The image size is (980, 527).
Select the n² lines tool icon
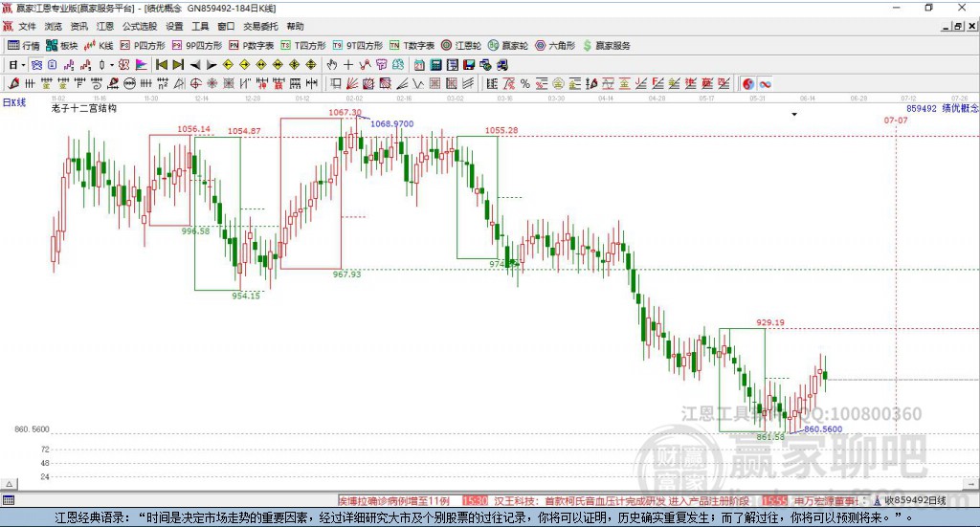pos(163,83)
